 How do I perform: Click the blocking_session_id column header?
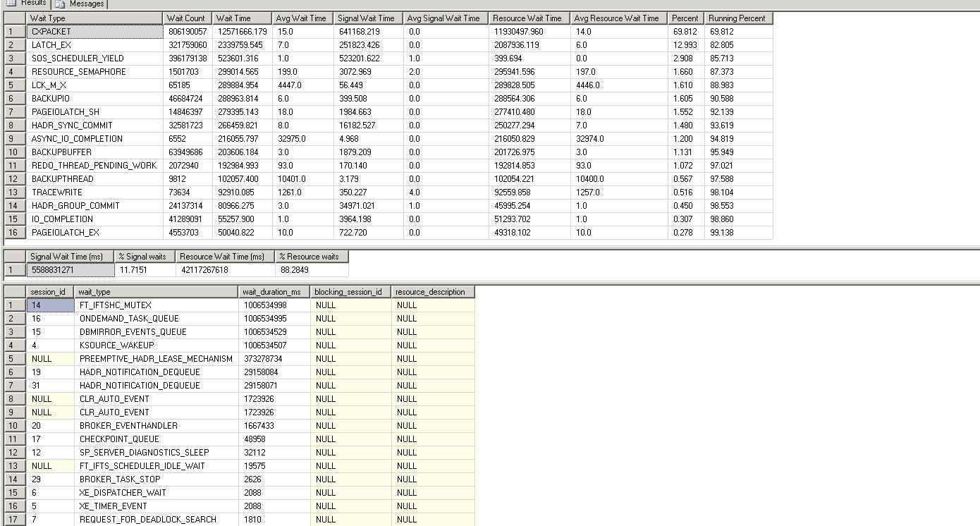click(x=350, y=292)
